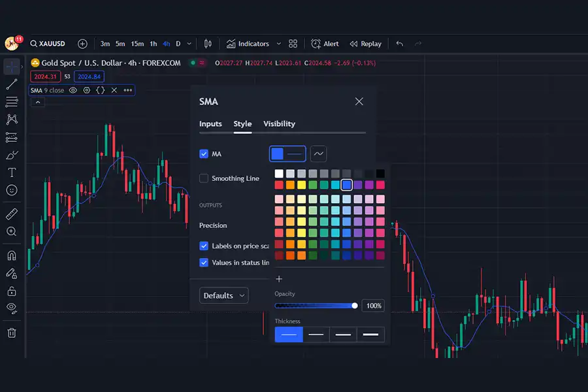Image resolution: width=588 pixels, height=392 pixels.
Task: Select the D daily timeframe
Action: (178, 44)
